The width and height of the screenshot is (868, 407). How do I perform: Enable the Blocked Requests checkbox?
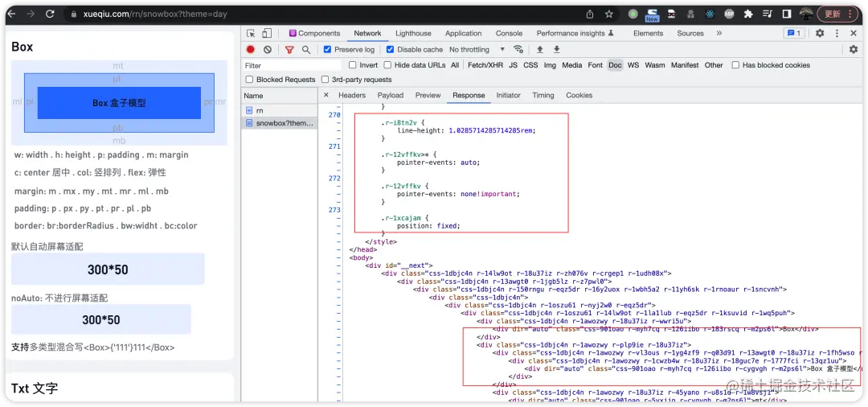click(249, 79)
